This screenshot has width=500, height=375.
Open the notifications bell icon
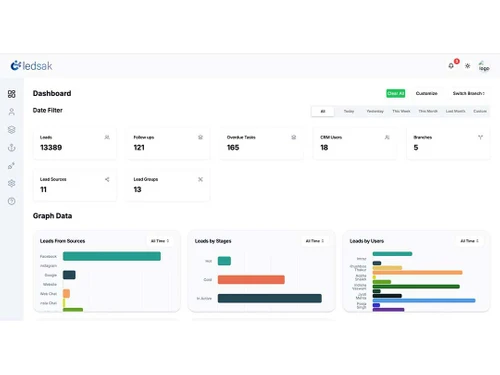point(451,66)
